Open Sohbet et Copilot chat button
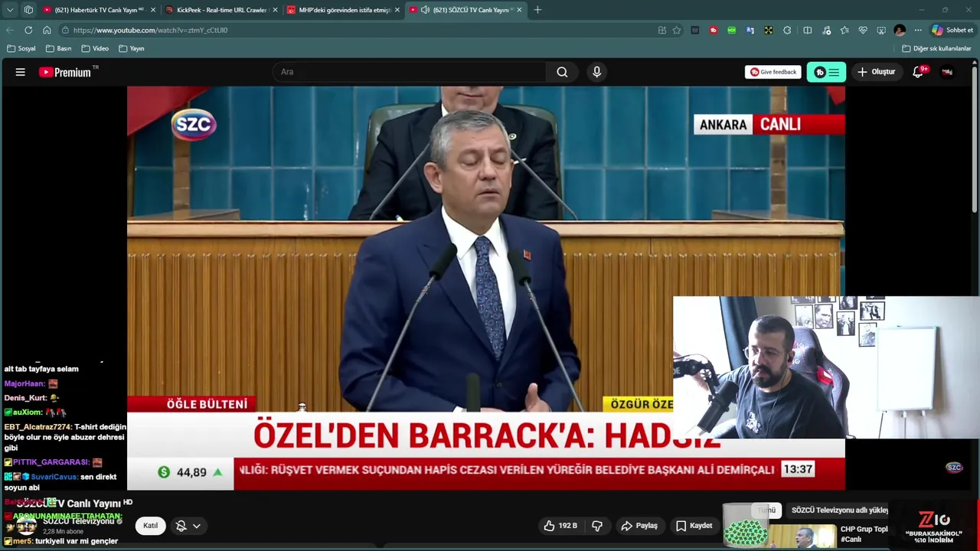Image resolution: width=980 pixels, height=551 pixels. [x=952, y=30]
